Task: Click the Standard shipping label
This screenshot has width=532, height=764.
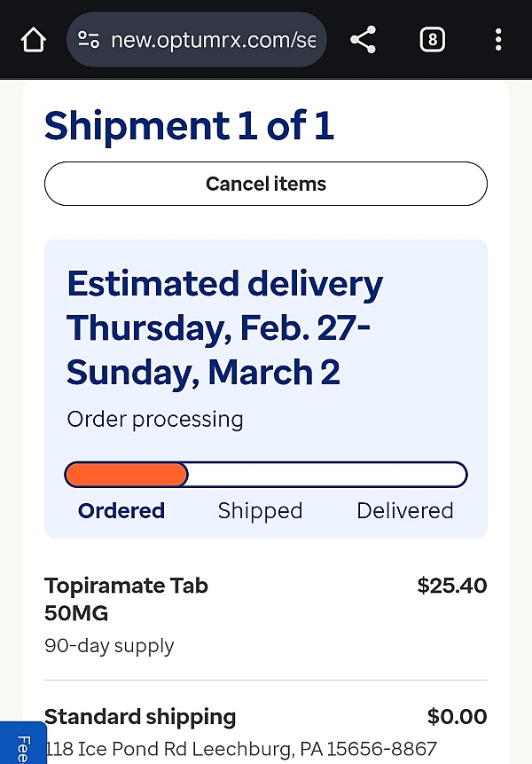Action: (140, 717)
